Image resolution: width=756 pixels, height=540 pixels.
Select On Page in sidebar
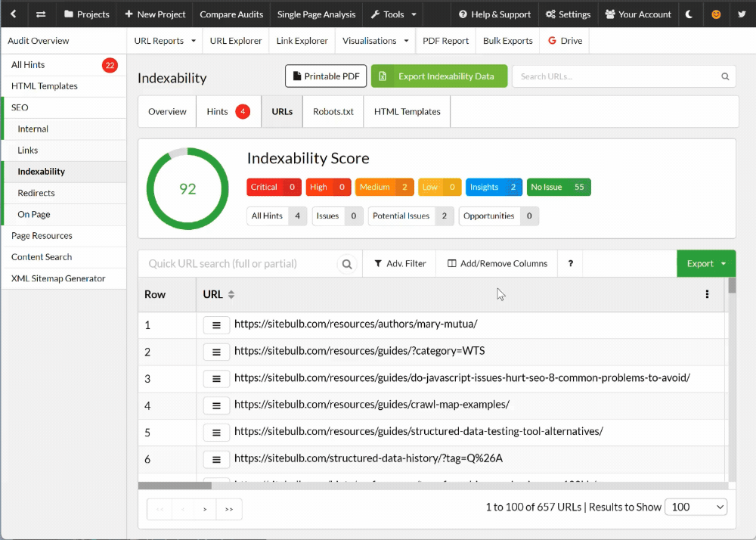[x=64, y=215]
